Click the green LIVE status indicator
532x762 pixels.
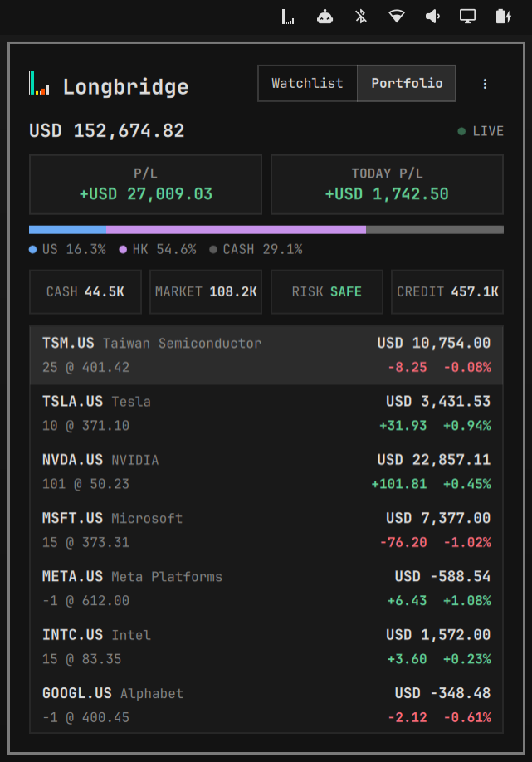click(x=481, y=131)
